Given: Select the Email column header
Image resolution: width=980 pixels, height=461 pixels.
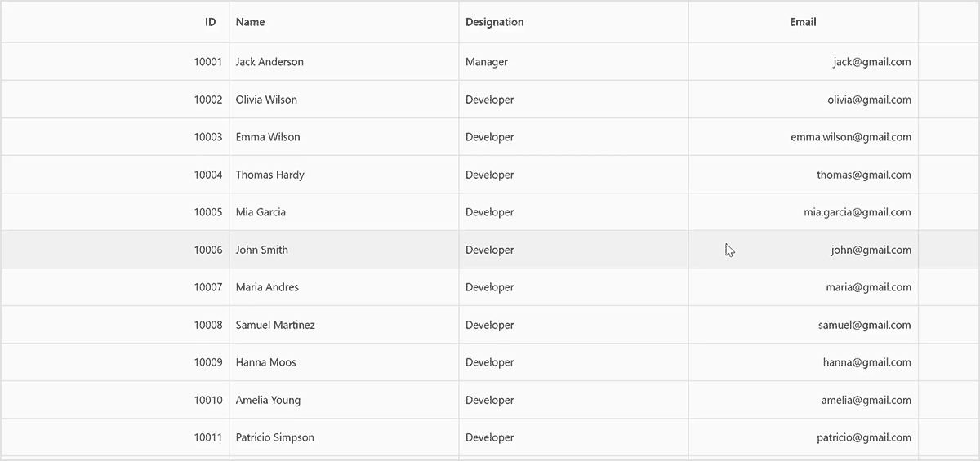Looking at the screenshot, I should (x=803, y=22).
